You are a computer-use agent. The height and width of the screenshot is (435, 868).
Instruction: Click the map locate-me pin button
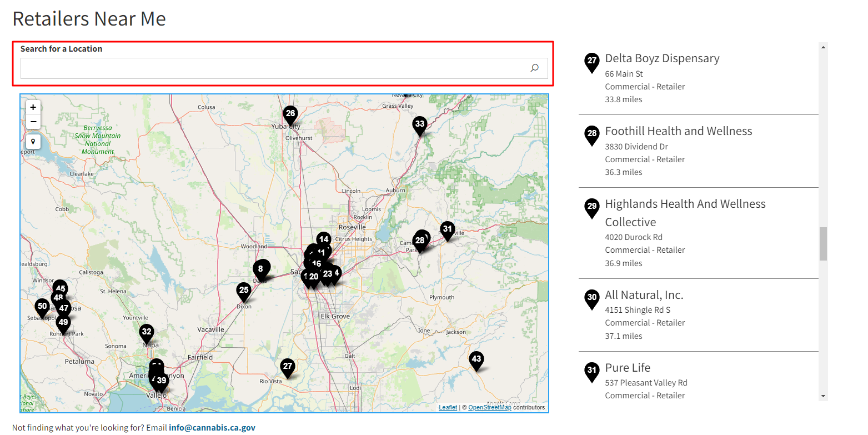[x=33, y=142]
